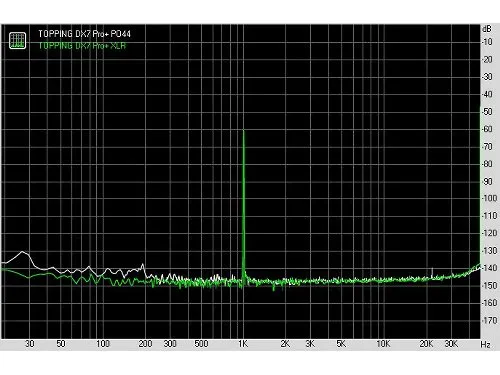Click the 30 label on the frequency axis
The height and width of the screenshot is (375, 500).
pos(30,344)
